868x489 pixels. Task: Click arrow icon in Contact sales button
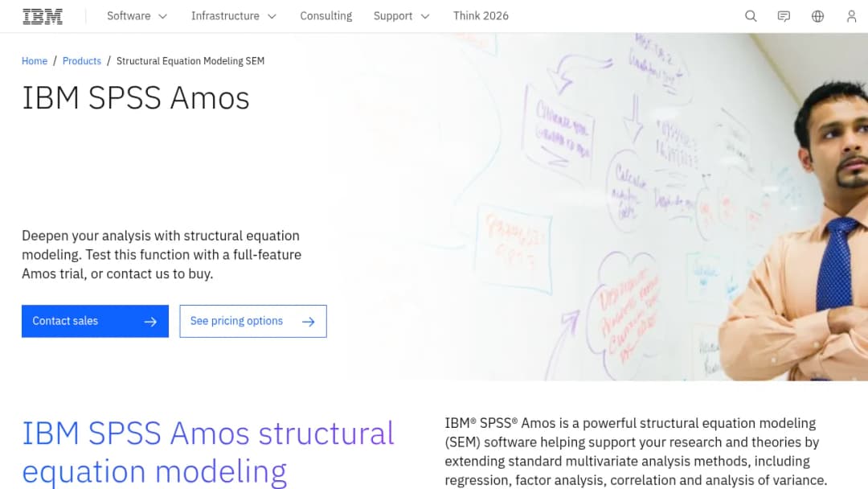pos(150,322)
